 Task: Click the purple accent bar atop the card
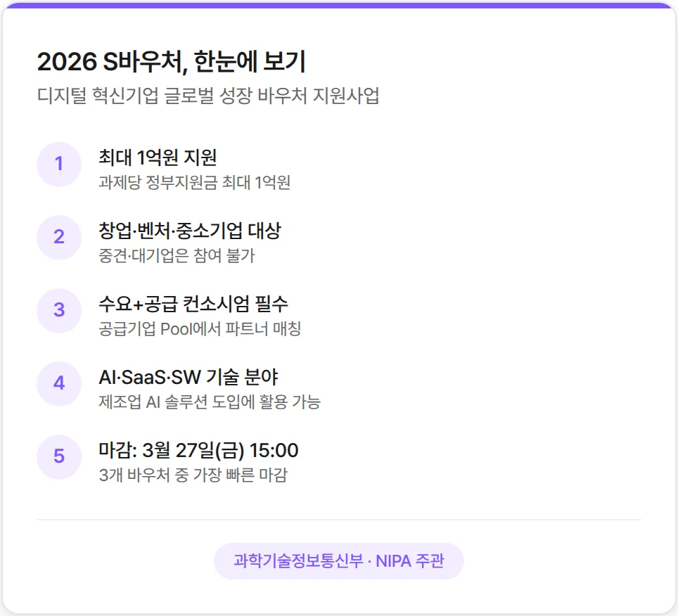click(339, 5)
